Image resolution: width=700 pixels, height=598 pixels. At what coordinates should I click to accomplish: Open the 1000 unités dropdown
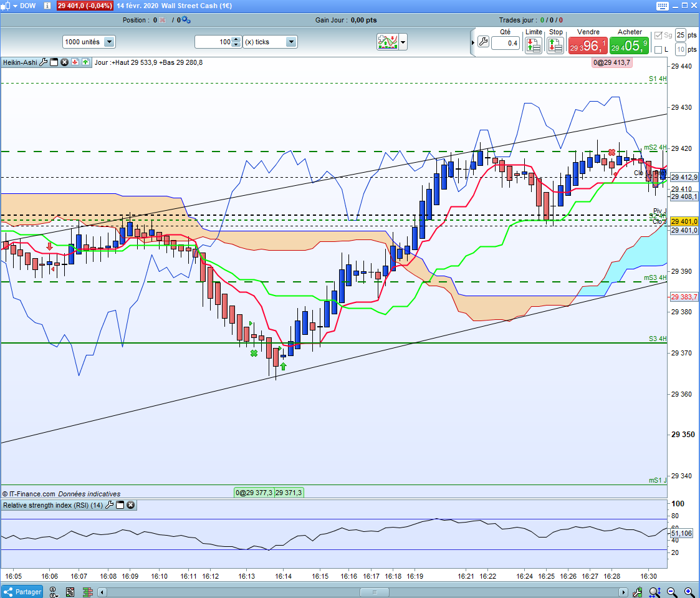89,42
